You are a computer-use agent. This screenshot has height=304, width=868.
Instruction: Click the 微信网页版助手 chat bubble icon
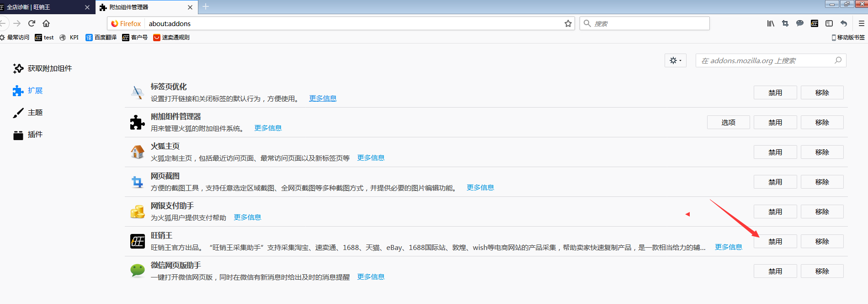coord(138,271)
